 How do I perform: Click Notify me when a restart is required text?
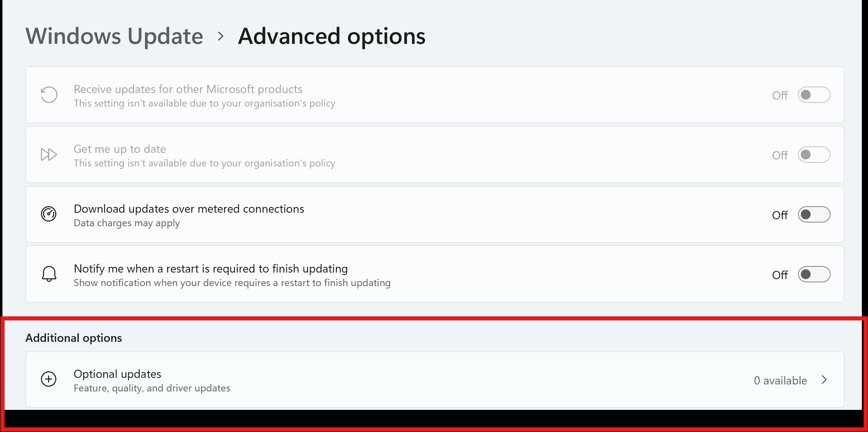pos(211,268)
